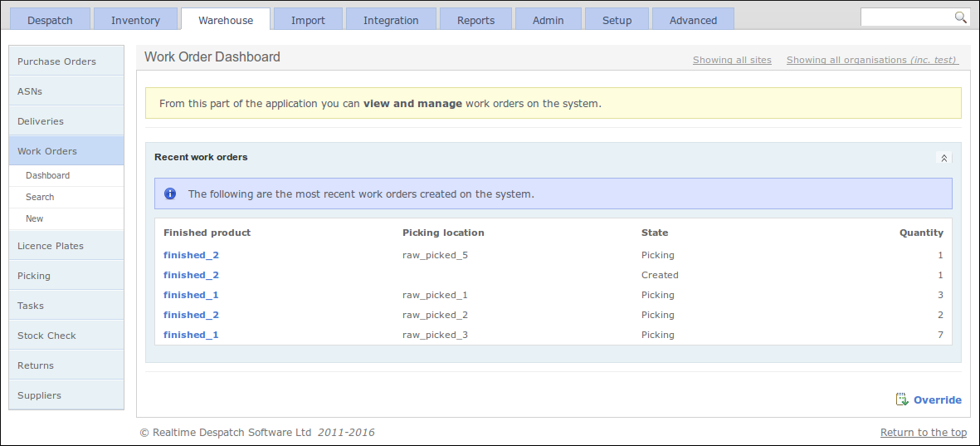Click the State column header
Image resolution: width=980 pixels, height=446 pixels.
tap(655, 233)
